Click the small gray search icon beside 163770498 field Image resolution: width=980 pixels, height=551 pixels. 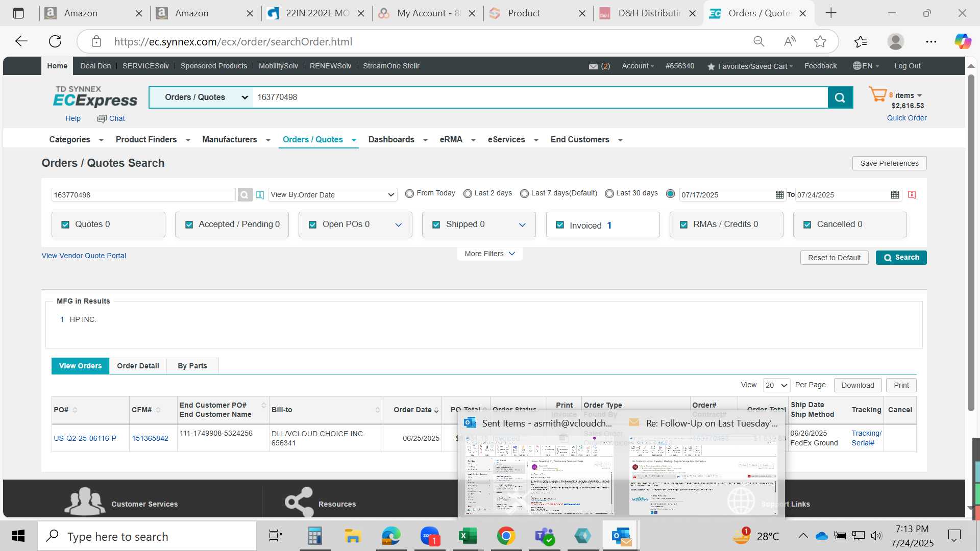coord(245,195)
